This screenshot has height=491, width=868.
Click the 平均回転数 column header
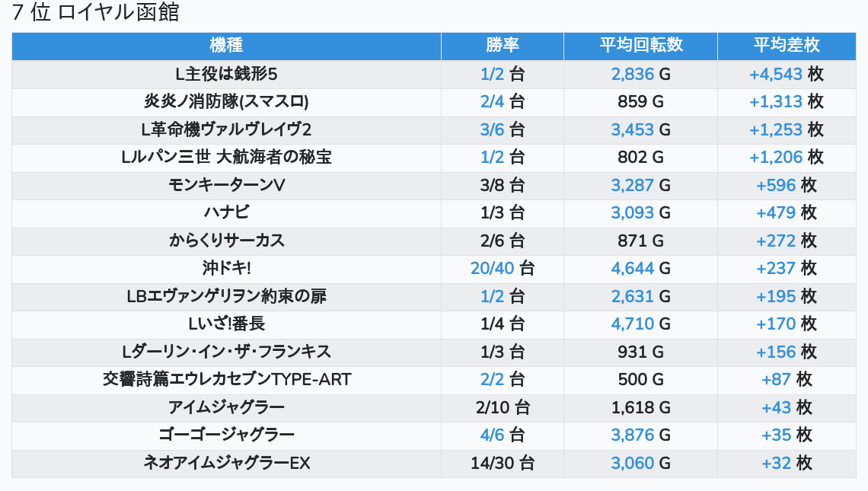640,46
